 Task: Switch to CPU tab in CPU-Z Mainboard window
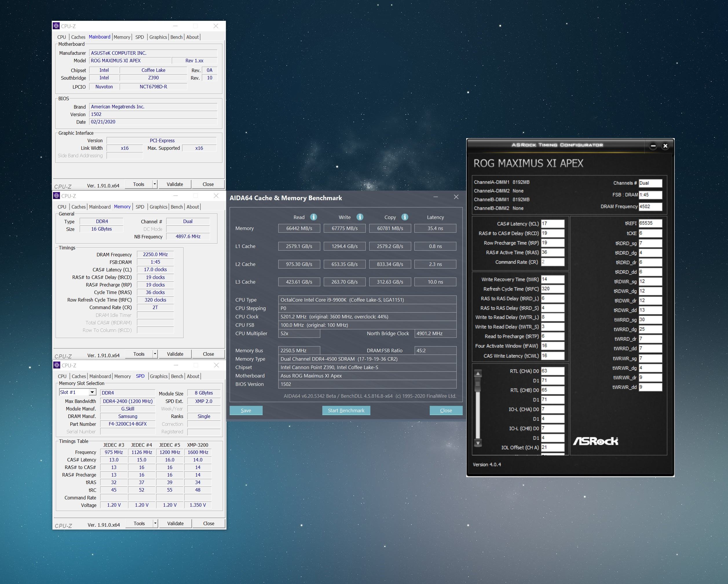pos(62,37)
